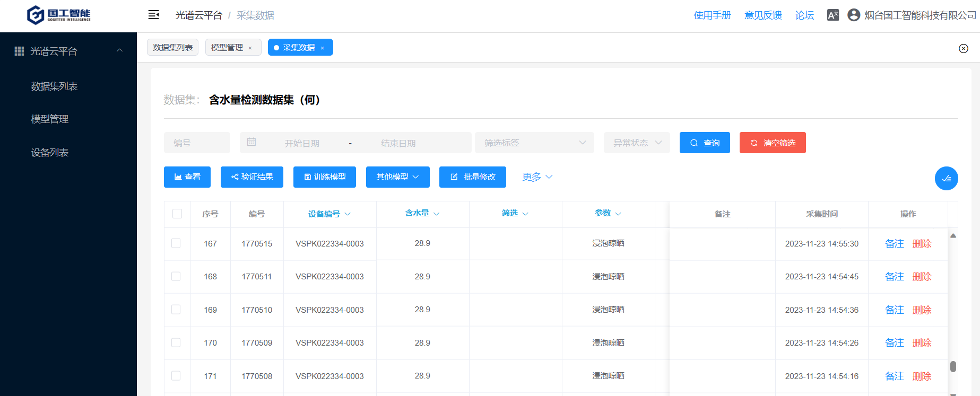Click the language translation icon
Image resolution: width=980 pixels, height=396 pixels.
tap(833, 15)
